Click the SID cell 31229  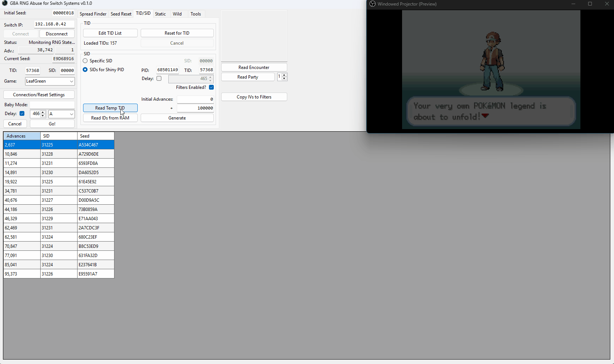59,219
